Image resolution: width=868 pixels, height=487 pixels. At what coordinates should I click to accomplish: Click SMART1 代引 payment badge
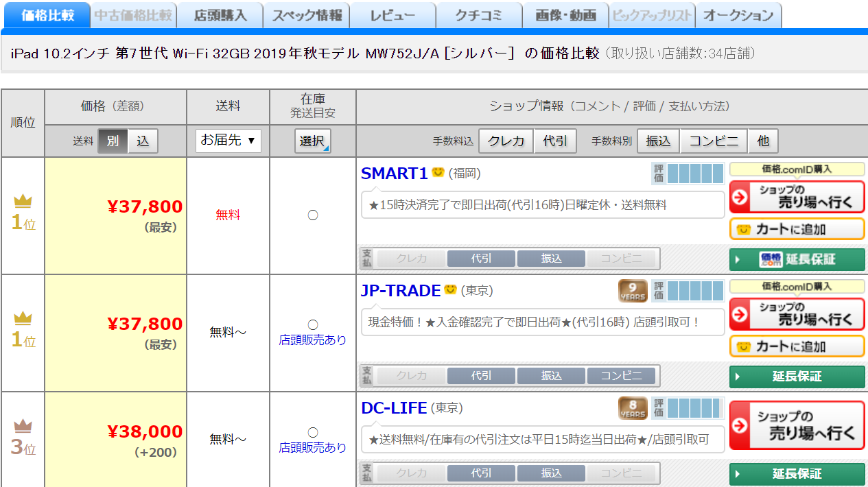coord(481,259)
